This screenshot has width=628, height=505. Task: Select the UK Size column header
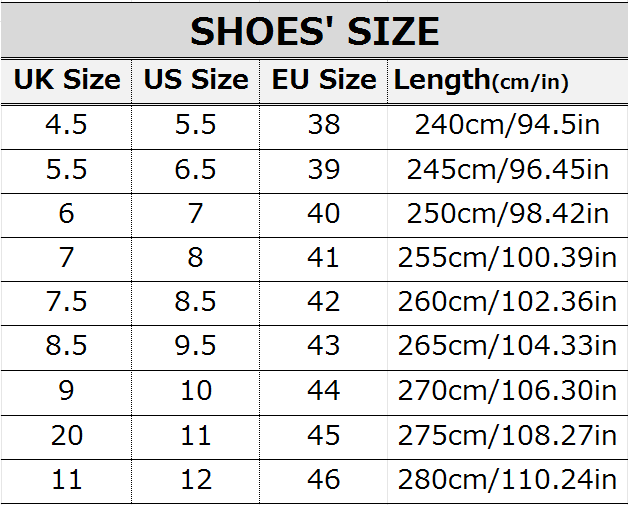(x=67, y=80)
